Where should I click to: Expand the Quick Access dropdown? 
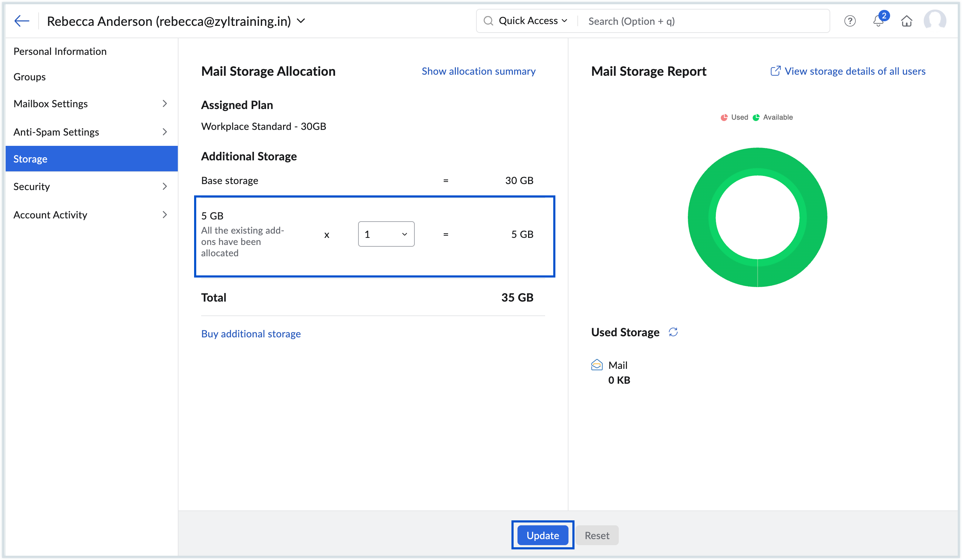pyautogui.click(x=533, y=21)
